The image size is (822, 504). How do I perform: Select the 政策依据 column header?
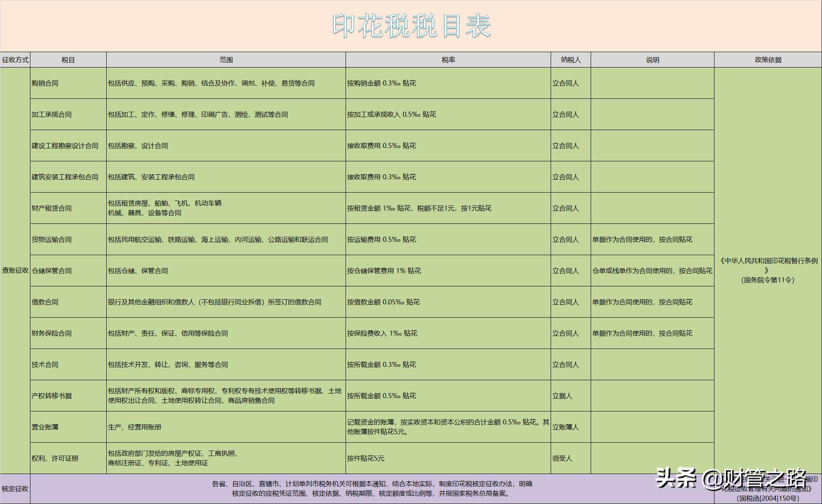click(767, 59)
